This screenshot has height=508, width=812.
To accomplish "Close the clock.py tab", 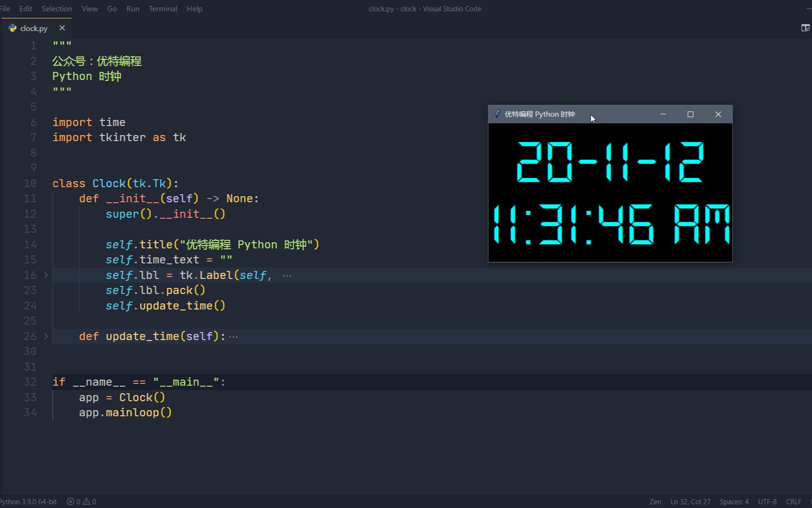I will [62, 28].
